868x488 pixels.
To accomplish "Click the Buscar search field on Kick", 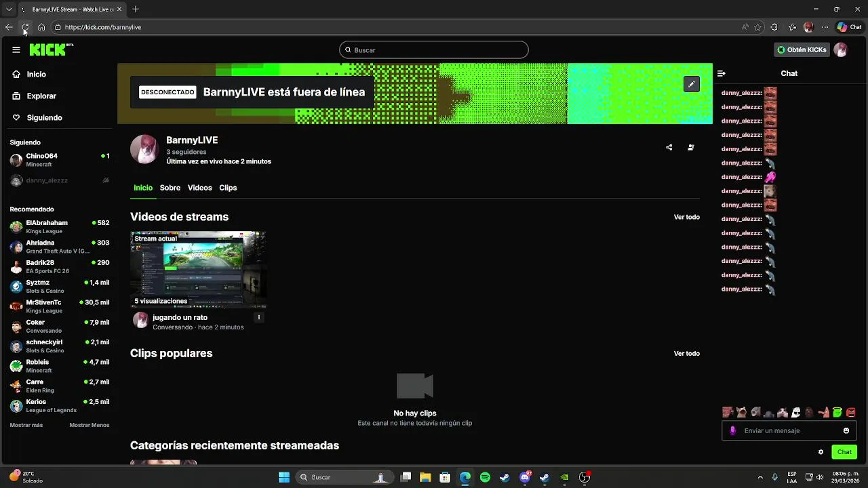I will tap(434, 50).
